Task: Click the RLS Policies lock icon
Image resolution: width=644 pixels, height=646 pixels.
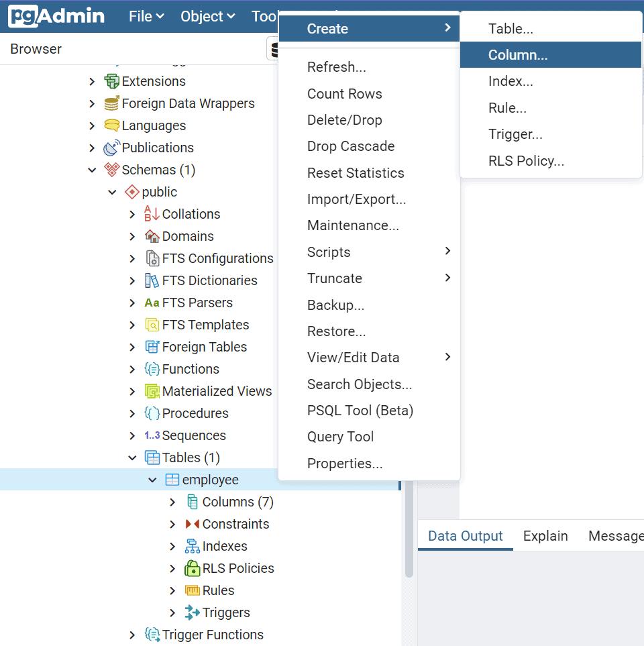Action: 193,568
